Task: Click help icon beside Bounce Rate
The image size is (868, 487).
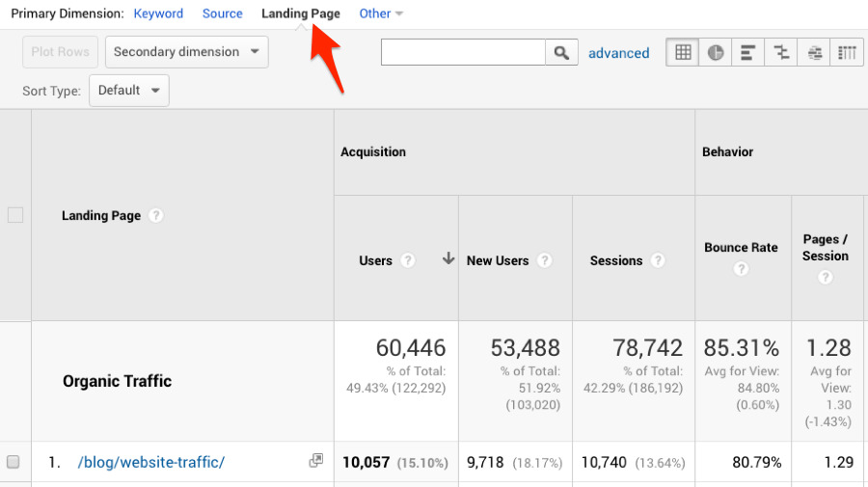Action: pyautogui.click(x=741, y=269)
